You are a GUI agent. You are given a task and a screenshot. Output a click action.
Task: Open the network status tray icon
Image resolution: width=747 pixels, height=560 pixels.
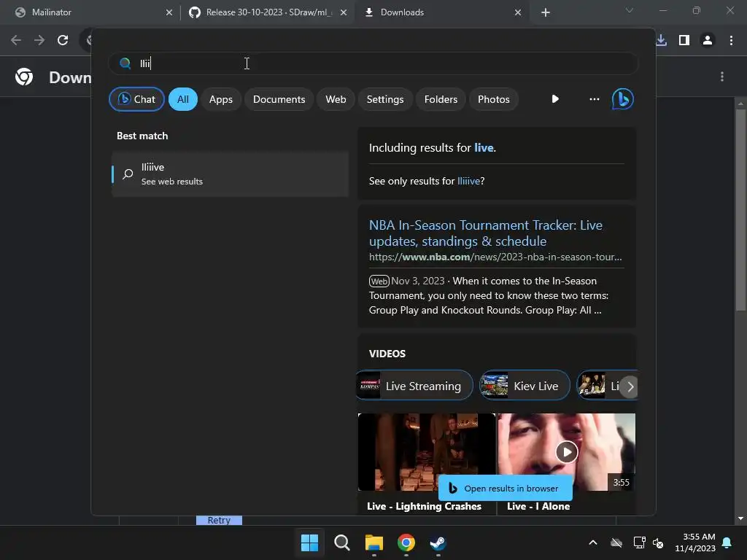coord(639,542)
